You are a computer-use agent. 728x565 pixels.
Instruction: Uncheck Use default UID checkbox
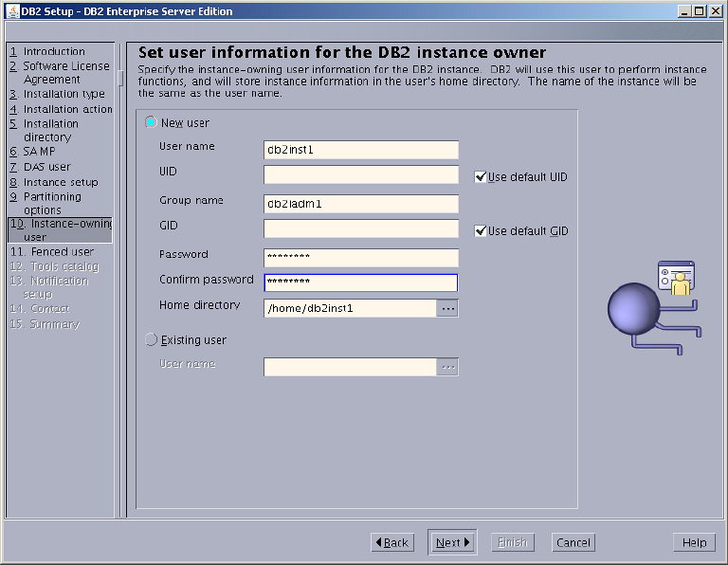click(x=480, y=177)
